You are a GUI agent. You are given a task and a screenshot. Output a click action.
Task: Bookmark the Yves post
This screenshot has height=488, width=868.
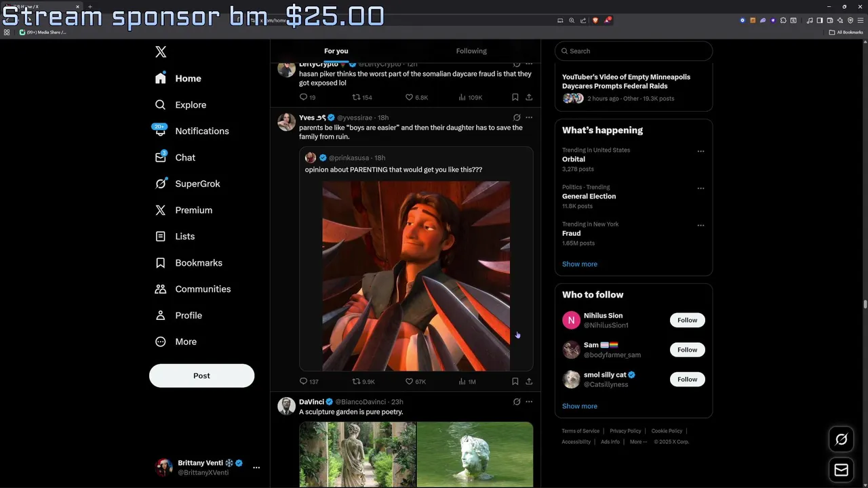tap(515, 382)
